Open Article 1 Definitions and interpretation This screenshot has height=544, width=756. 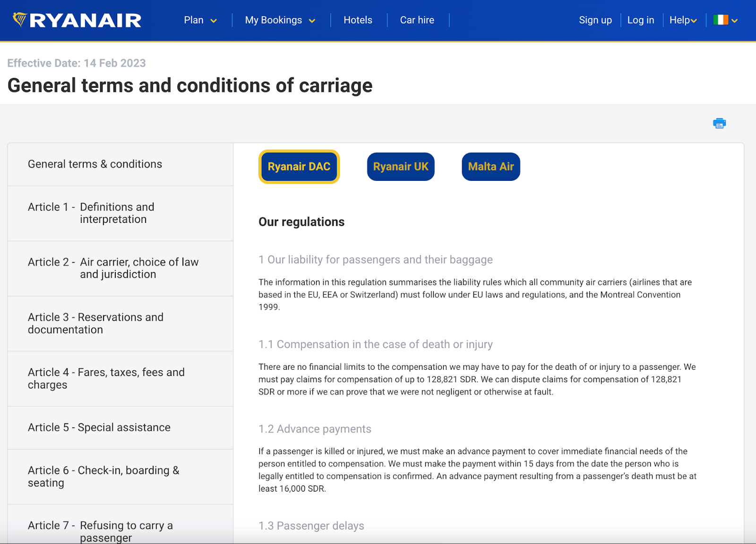[x=120, y=213]
